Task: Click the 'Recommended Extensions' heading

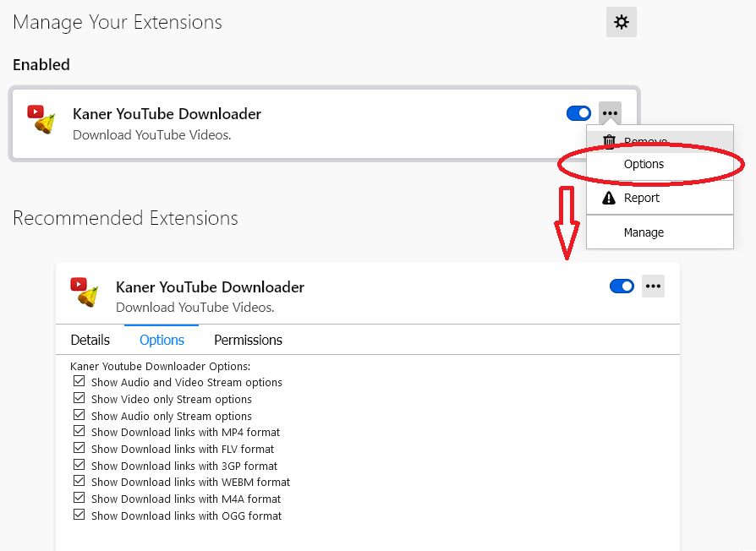Action: (x=125, y=218)
